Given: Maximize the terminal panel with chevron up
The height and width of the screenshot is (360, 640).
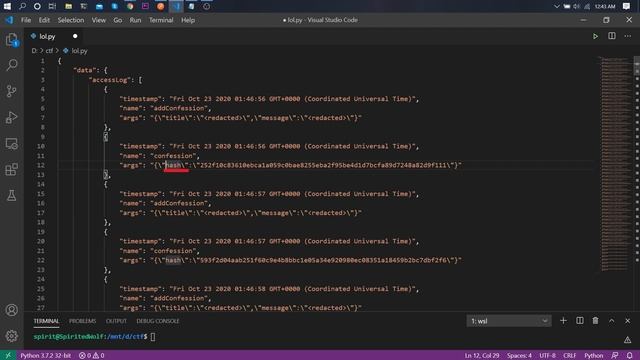Looking at the screenshot, I should (x=611, y=321).
